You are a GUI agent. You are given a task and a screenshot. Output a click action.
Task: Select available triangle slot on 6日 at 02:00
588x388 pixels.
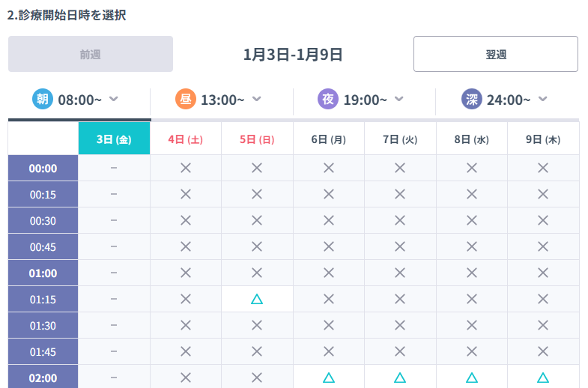328,378
